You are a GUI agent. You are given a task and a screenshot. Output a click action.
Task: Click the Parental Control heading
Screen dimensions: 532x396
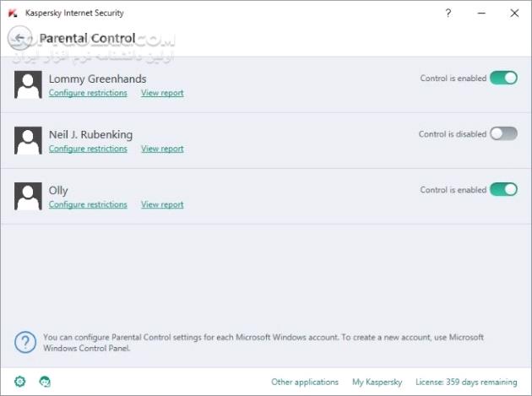[x=87, y=38]
